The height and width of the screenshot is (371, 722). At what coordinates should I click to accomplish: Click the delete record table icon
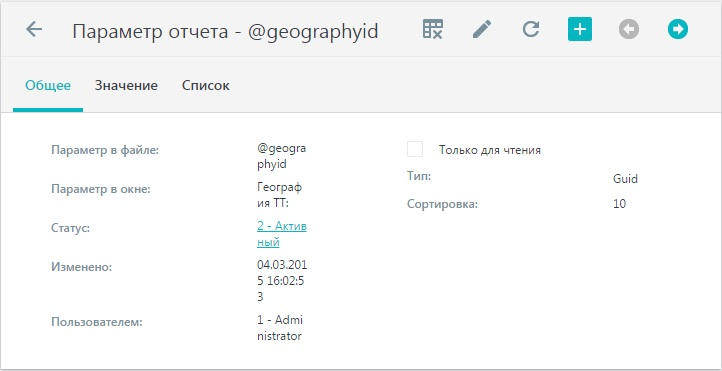[x=433, y=29]
